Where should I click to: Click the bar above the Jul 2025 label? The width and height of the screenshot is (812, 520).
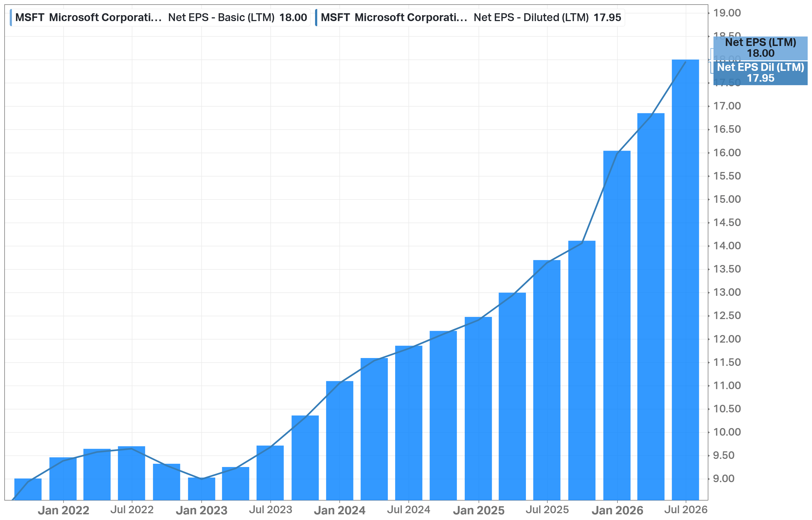coord(547,380)
